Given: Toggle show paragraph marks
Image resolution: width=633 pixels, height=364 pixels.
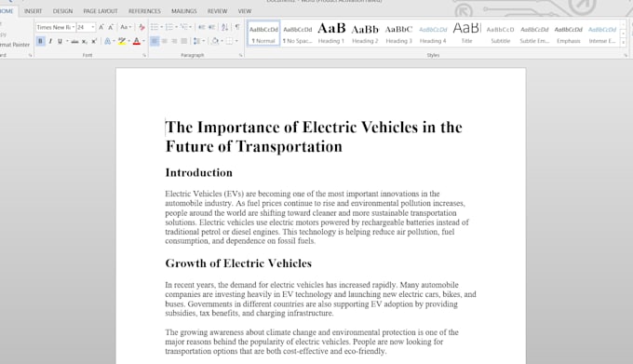Looking at the screenshot, I should pos(237,27).
